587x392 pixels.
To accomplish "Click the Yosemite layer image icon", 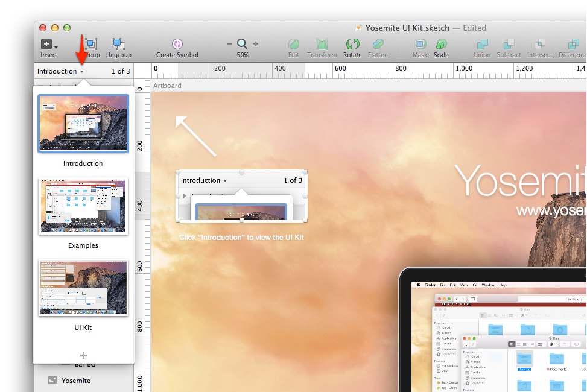I will click(x=52, y=380).
